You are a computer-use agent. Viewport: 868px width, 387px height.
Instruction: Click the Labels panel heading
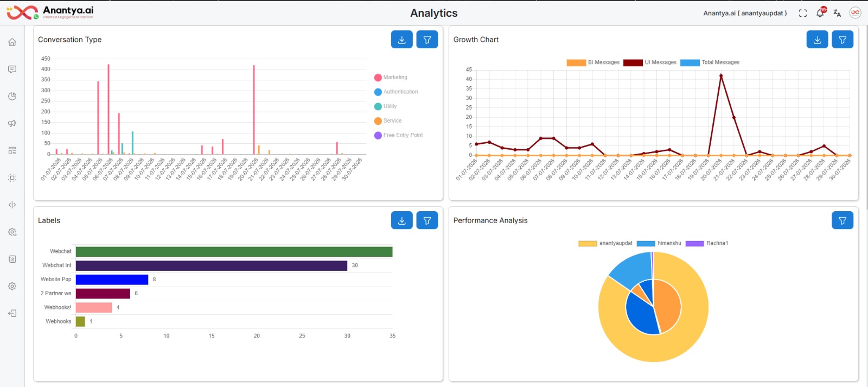[x=49, y=220]
